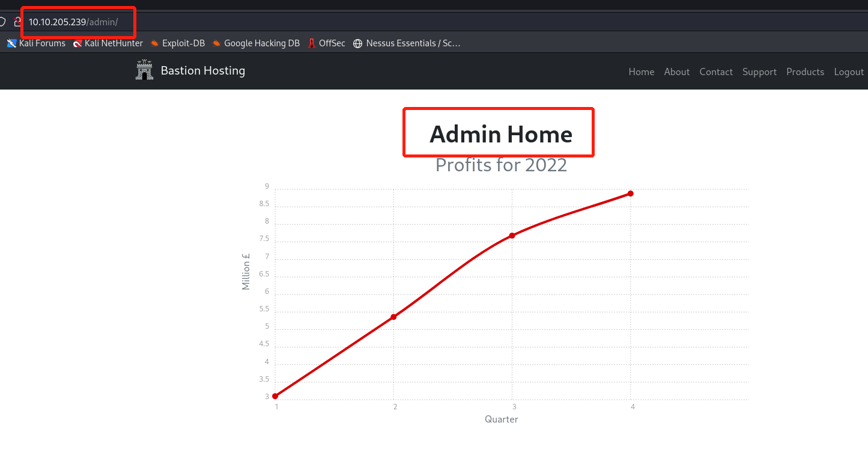
Task: Open the OffSec bookmark
Action: click(x=326, y=43)
